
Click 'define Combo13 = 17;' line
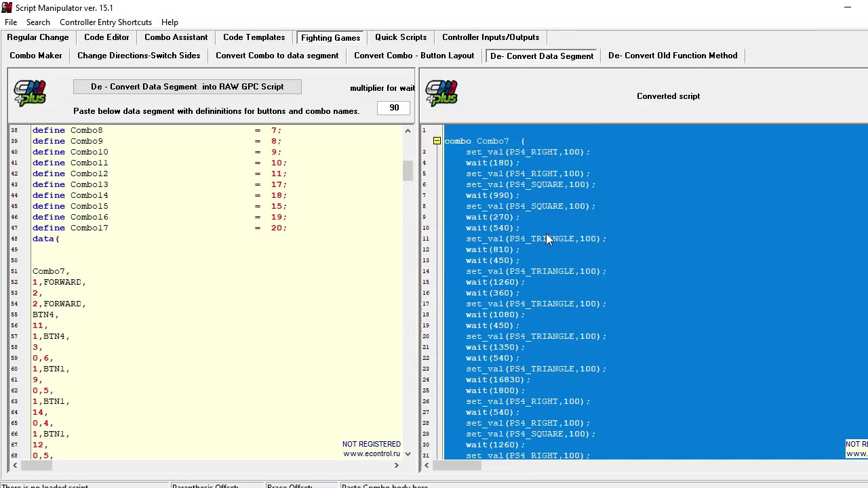(x=159, y=184)
